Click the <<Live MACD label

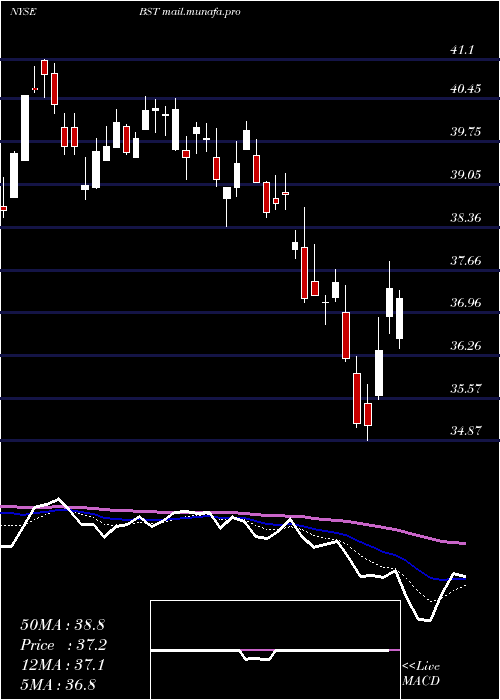point(421,674)
